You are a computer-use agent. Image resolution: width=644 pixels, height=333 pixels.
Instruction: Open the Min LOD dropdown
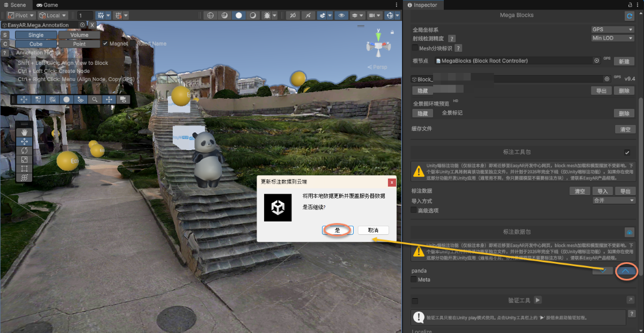[x=612, y=38]
